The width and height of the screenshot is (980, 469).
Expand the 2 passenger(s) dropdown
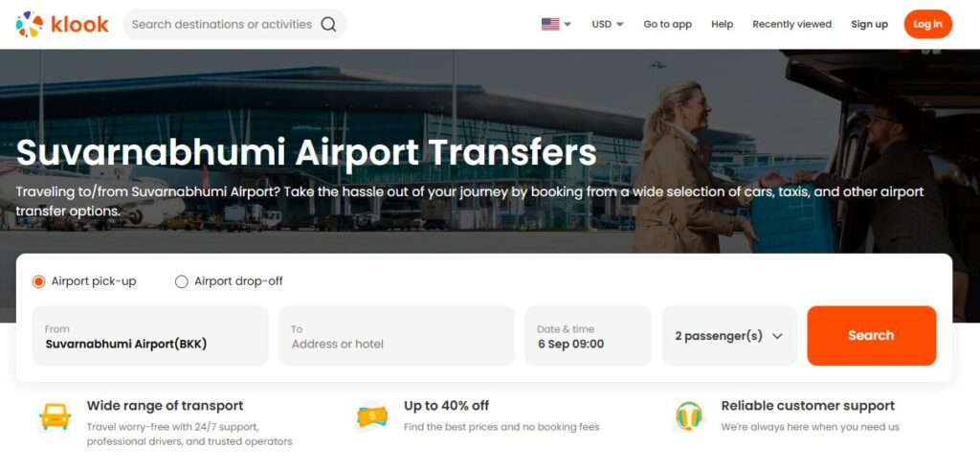point(729,336)
